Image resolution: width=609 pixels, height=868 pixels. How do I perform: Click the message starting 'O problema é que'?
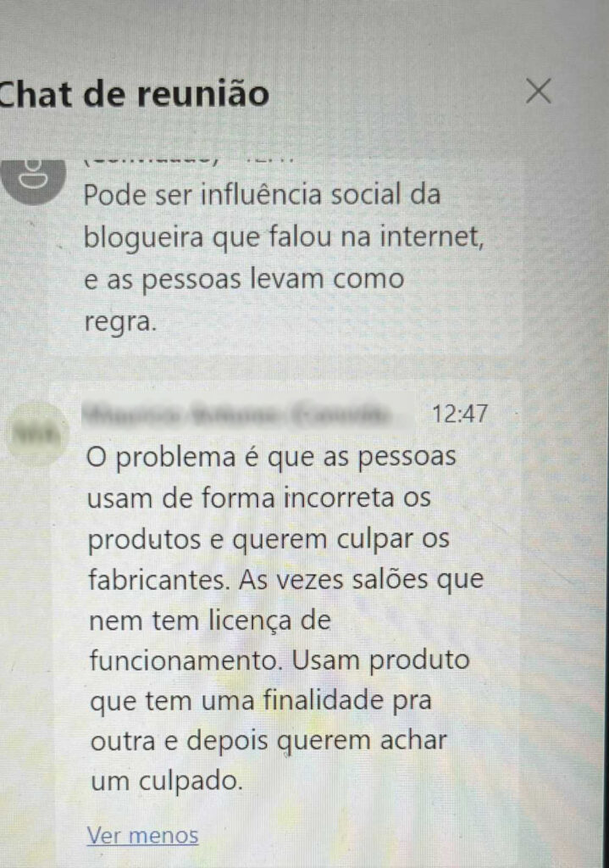285,619
